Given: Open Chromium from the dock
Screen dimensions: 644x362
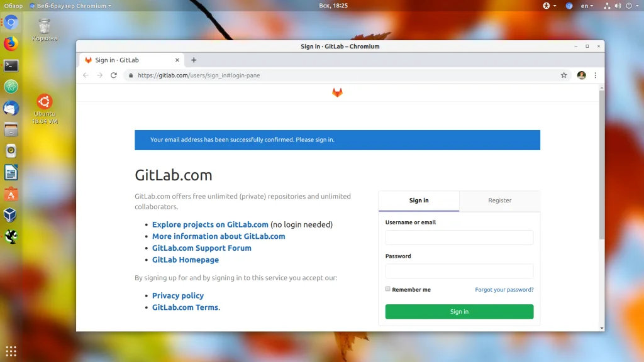Looking at the screenshot, I should tap(11, 22).
